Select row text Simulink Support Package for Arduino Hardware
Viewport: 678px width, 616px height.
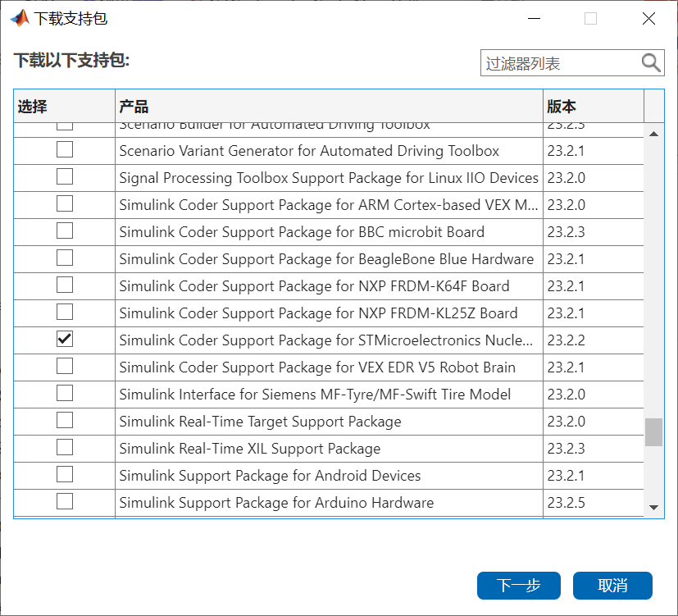pyautogui.click(x=276, y=503)
